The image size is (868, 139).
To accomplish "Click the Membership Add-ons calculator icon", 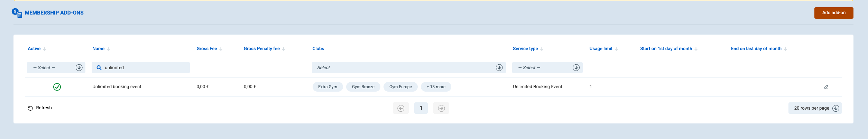I will tap(17, 13).
